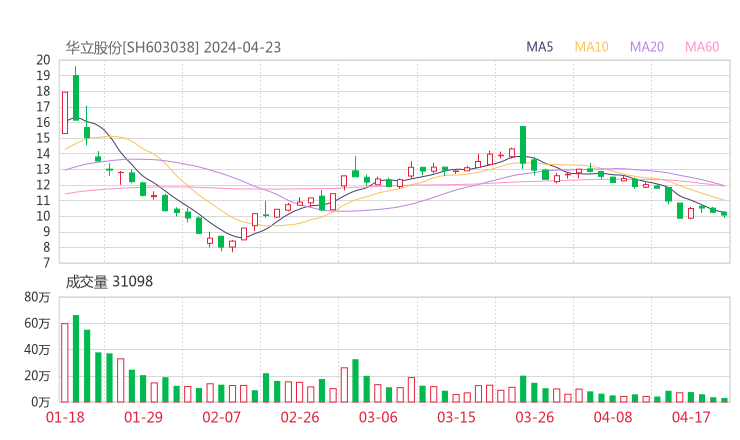Click the 0万 volume axis label

coord(41,402)
